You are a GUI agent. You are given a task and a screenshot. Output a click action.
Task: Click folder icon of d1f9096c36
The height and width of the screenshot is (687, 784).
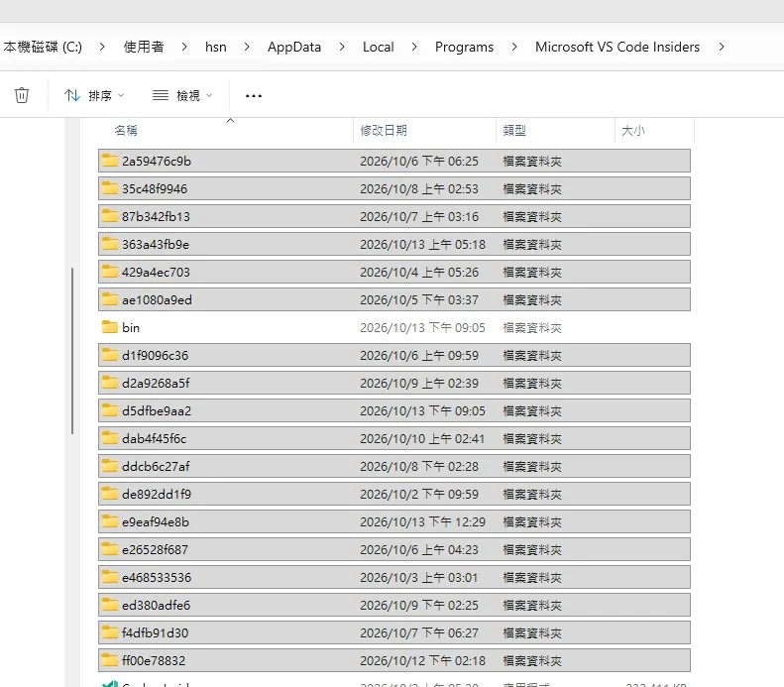point(109,355)
